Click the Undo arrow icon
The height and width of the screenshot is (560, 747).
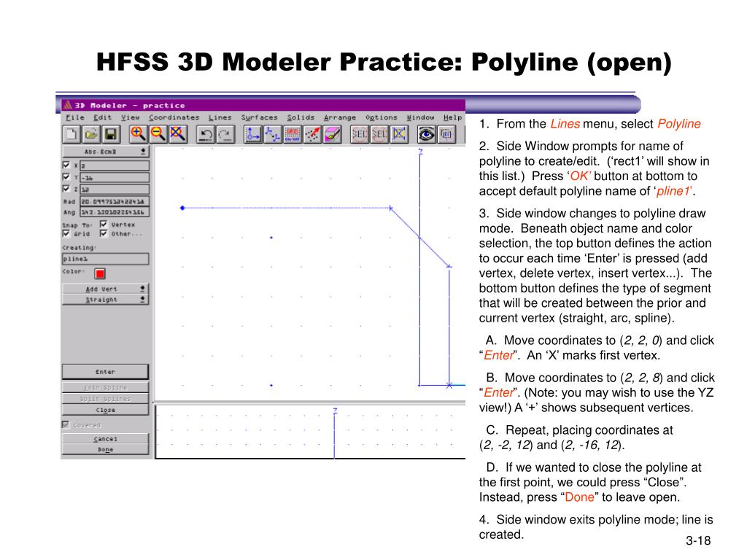tap(206, 134)
